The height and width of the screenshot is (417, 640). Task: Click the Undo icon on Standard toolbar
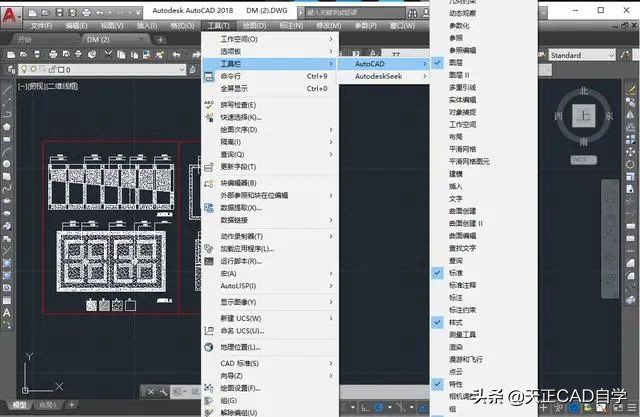tap(177, 54)
